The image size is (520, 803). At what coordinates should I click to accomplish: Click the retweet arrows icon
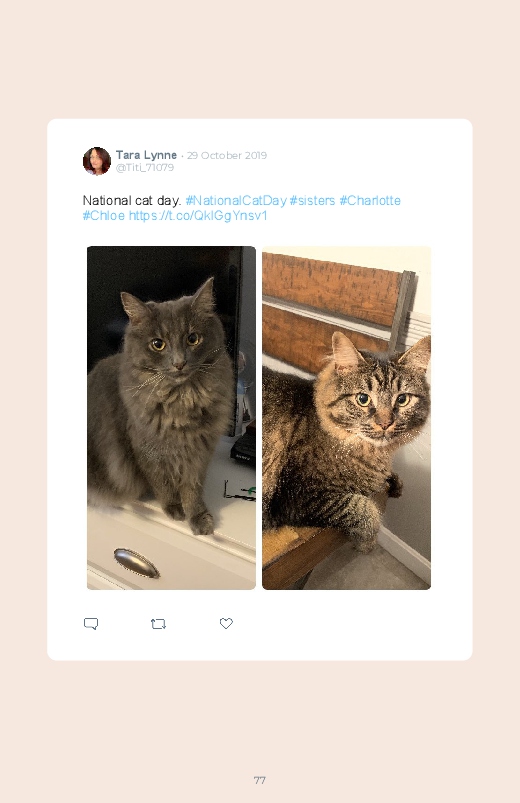pyautogui.click(x=158, y=623)
